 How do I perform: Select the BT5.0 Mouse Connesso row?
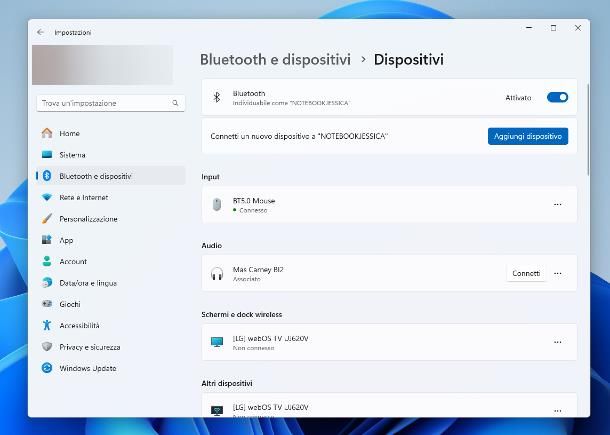click(389, 205)
